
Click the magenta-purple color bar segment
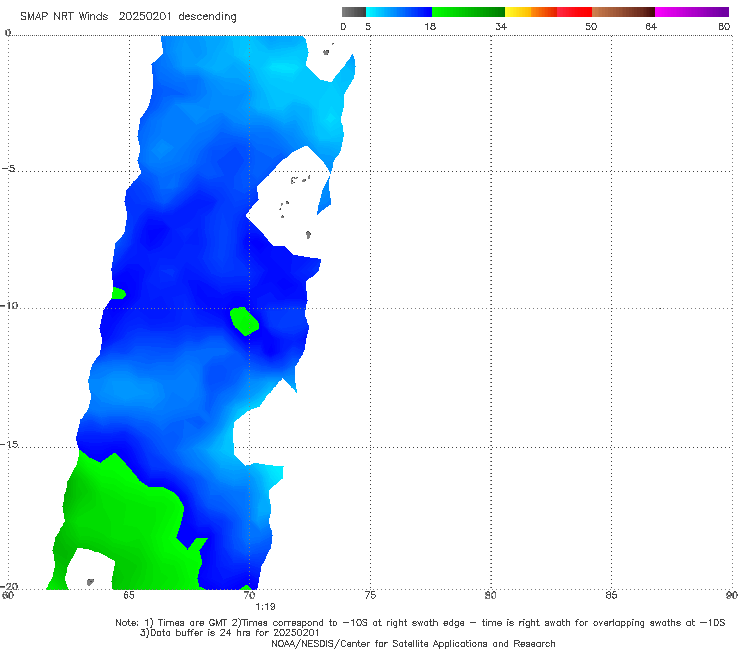pyautogui.click(x=692, y=12)
